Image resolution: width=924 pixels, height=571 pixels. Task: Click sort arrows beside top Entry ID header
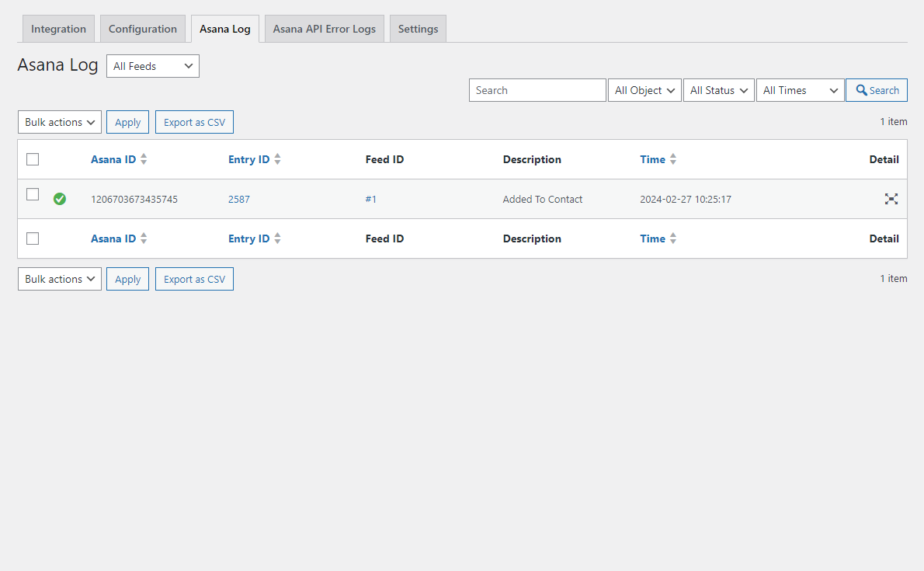tap(277, 159)
